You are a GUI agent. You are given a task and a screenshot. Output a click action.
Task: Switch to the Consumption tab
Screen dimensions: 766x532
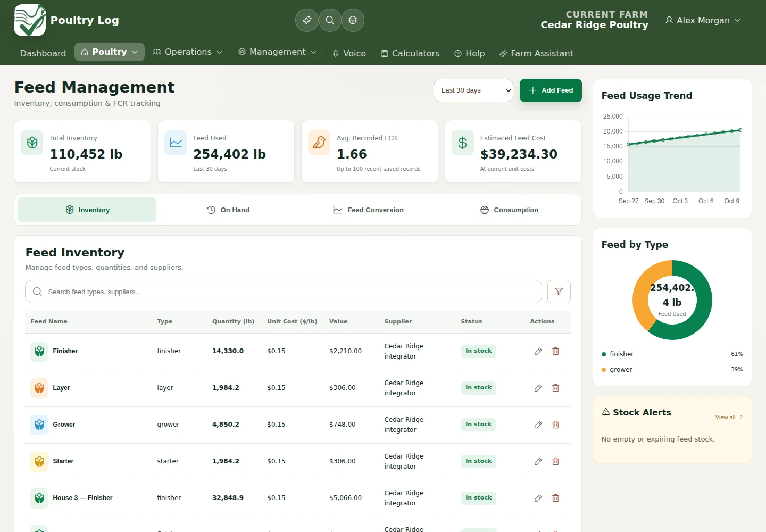pos(509,210)
